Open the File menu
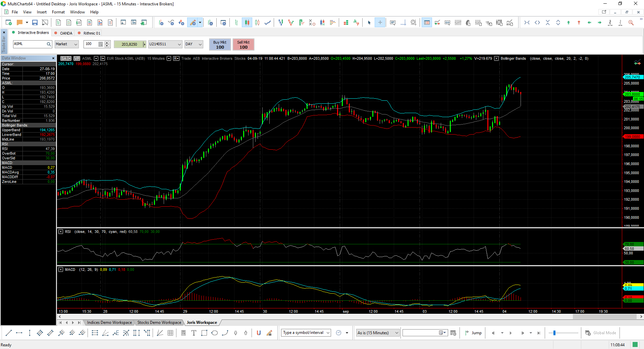Image resolution: width=644 pixels, height=349 pixels. 15,12
